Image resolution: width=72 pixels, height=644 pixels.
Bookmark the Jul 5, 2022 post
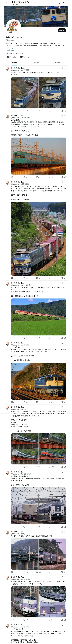pyautogui.click(x=62, y=278)
